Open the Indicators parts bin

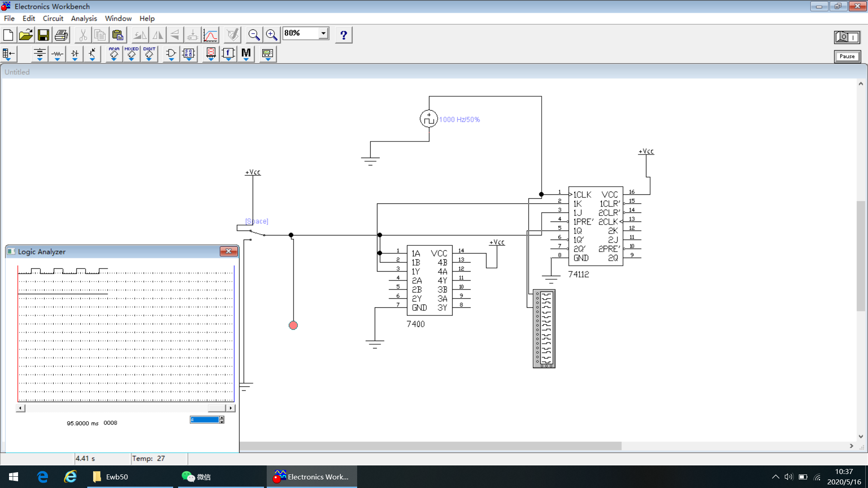click(x=211, y=54)
